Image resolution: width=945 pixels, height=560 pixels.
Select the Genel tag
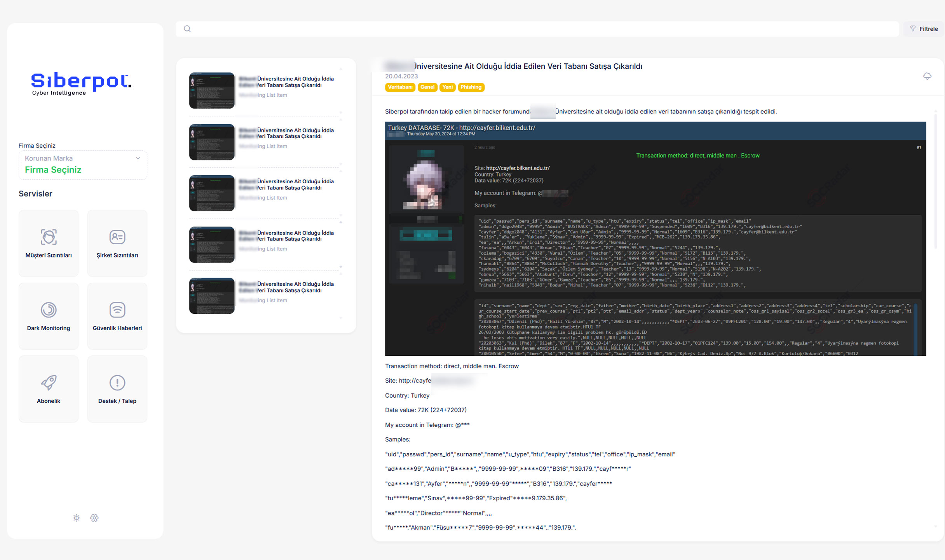coord(427,87)
